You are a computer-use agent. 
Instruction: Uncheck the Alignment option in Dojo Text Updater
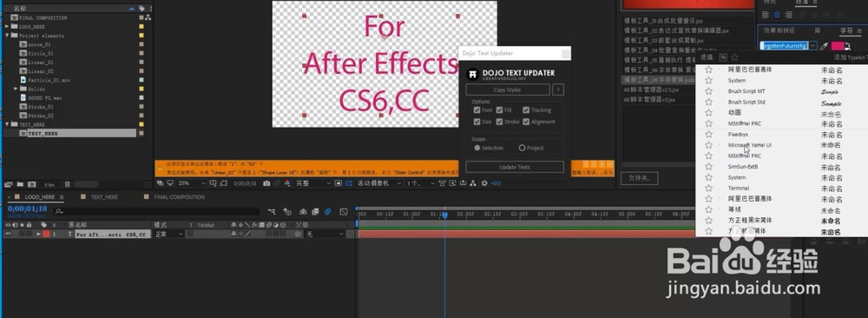click(526, 122)
